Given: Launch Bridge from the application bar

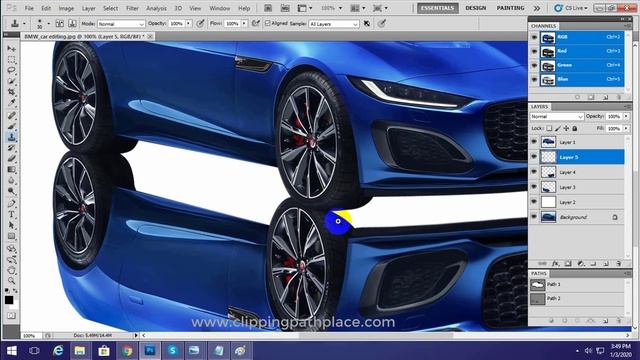Looking at the screenshot, I should [x=268, y=8].
